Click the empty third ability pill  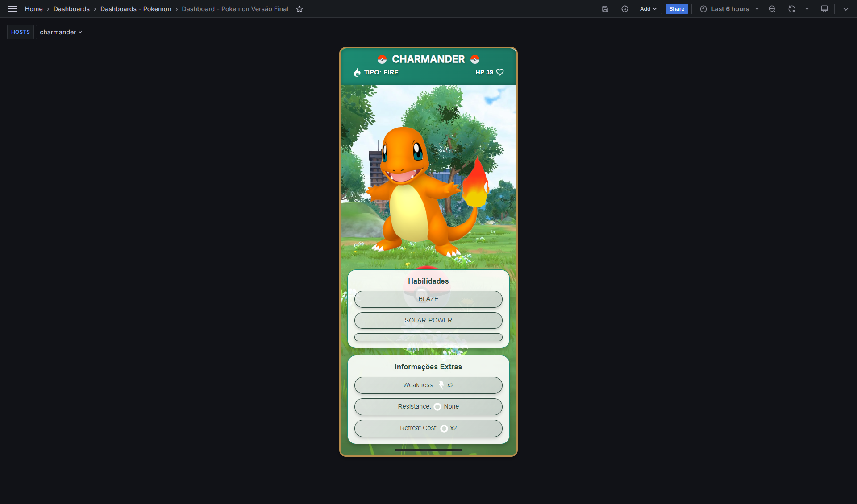pos(428,337)
